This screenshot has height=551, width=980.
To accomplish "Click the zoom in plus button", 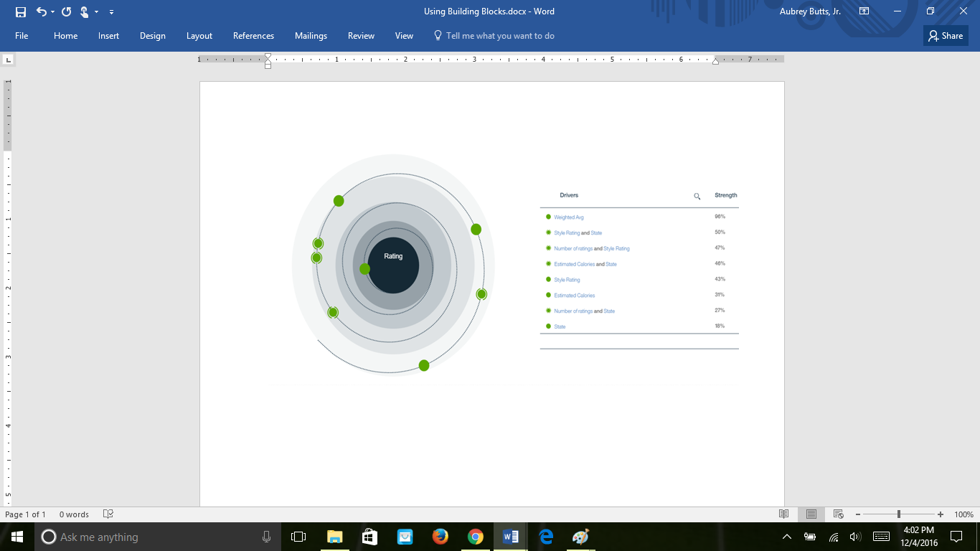I will click(941, 514).
